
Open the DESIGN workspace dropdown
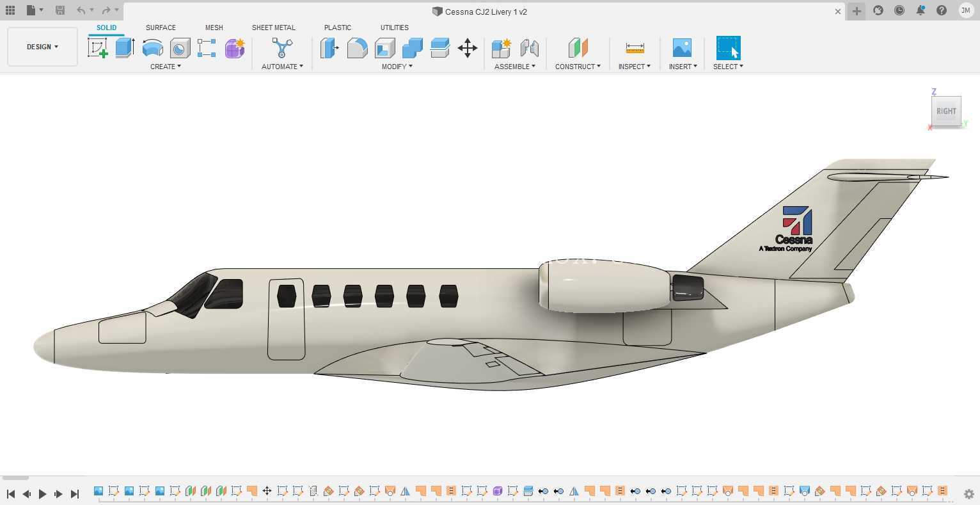click(42, 47)
